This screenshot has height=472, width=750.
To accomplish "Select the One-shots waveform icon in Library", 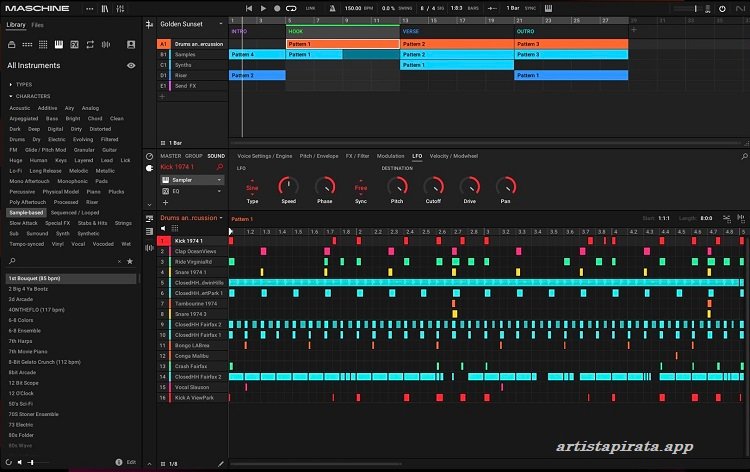I will pos(106,44).
